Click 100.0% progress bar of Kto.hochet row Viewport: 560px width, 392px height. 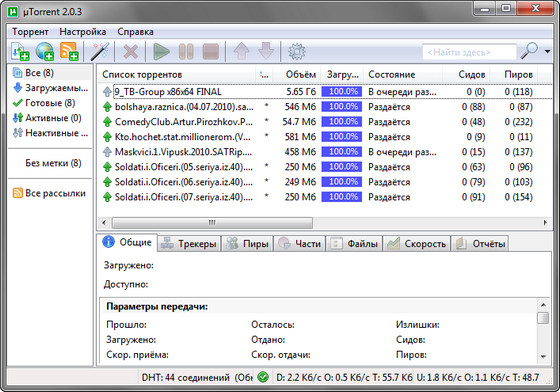coord(342,137)
